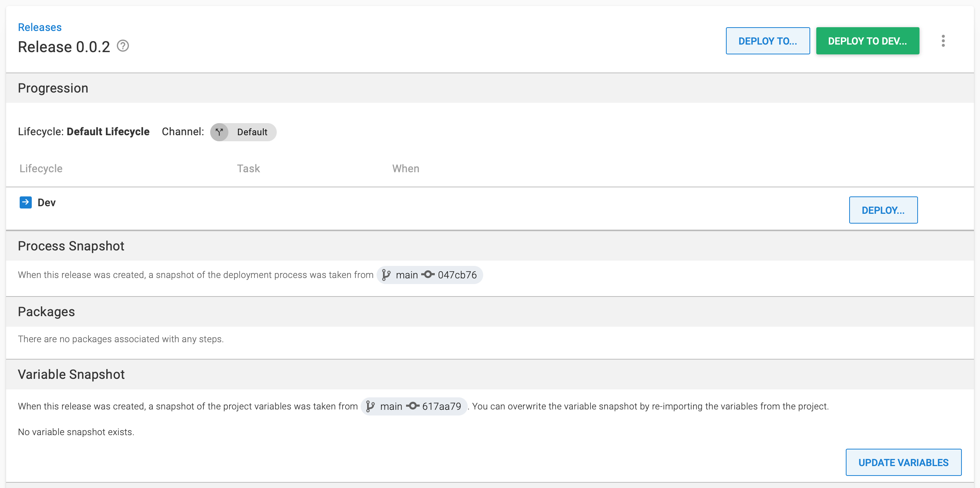Click the commit icon before 047cb76
Screen dimensions: 980x488
tap(428, 275)
